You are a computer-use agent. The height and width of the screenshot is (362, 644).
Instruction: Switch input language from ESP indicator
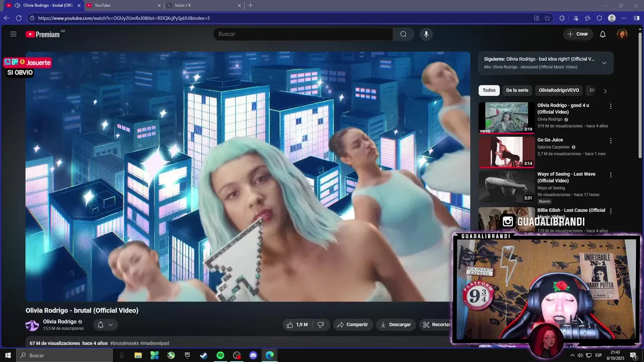click(x=599, y=355)
